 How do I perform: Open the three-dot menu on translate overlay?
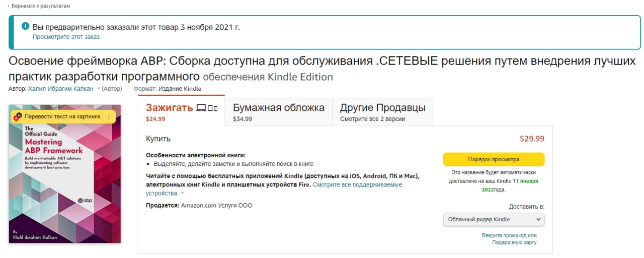109,117
